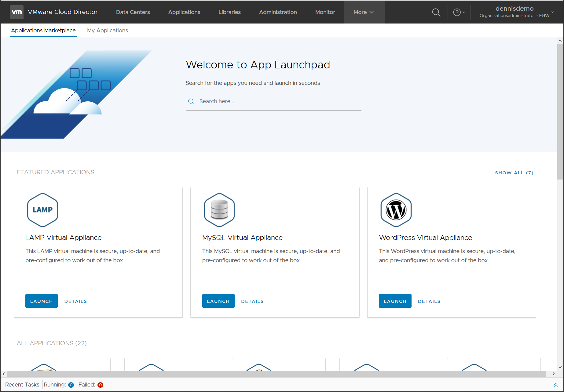
Task: Click the MySQL database hexagon icon
Action: coord(219,210)
